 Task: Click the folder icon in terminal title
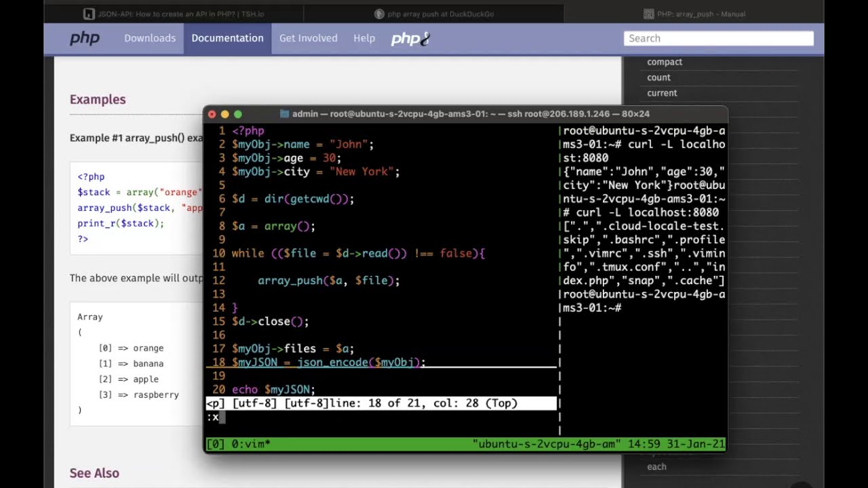285,114
